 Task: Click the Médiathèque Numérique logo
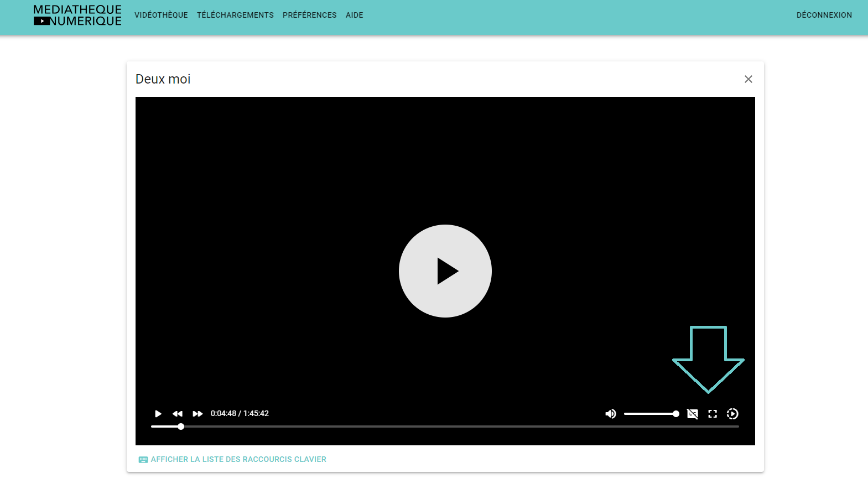point(77,15)
